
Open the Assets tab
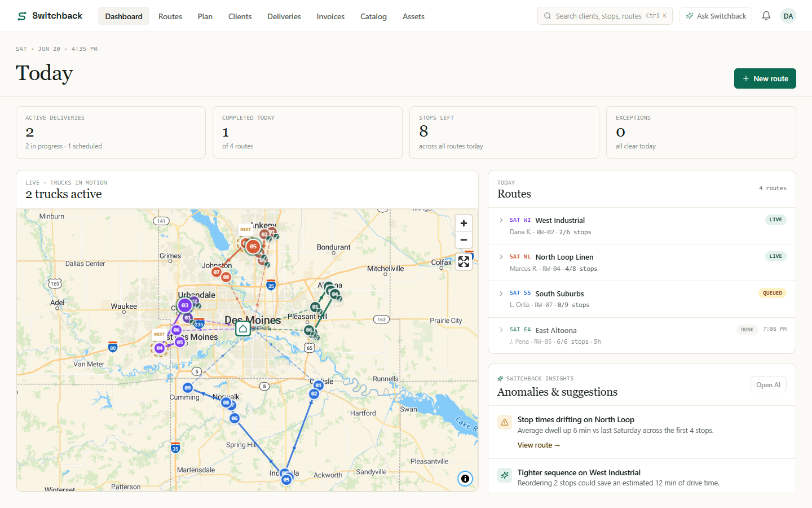(x=413, y=16)
